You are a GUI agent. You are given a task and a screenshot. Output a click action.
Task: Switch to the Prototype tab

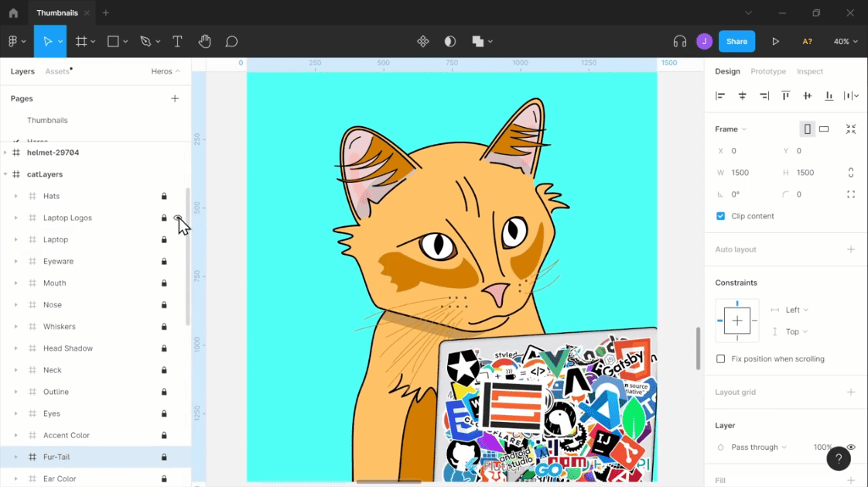tap(768, 71)
